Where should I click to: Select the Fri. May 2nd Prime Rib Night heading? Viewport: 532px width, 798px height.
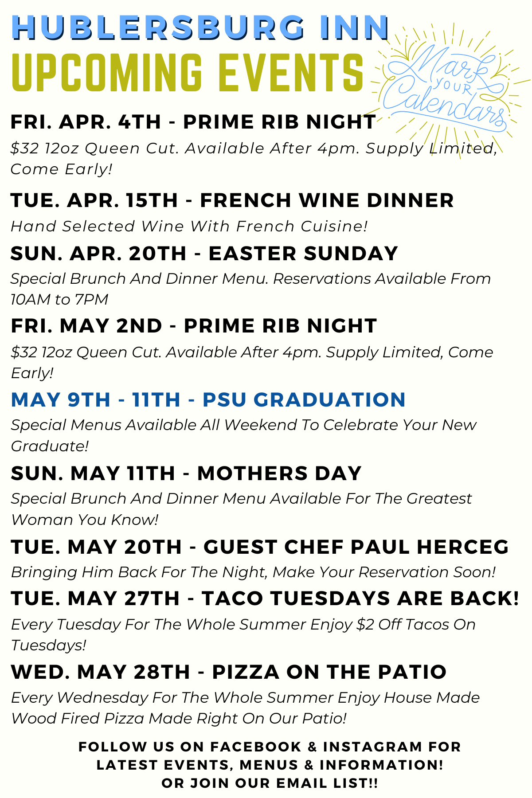(x=194, y=326)
